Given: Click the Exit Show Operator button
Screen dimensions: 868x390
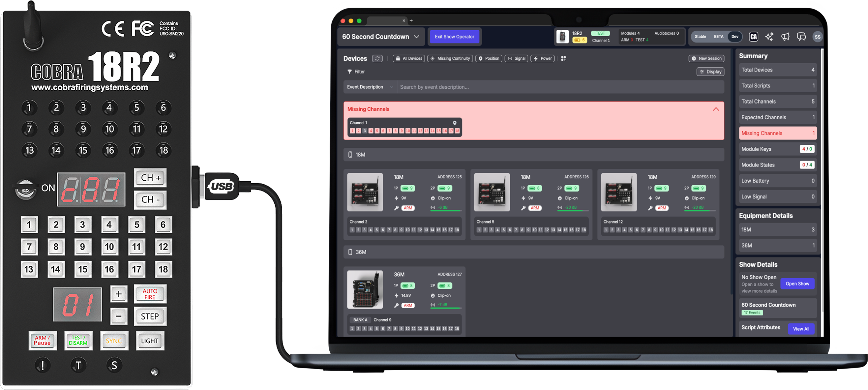Looking at the screenshot, I should click(x=454, y=37).
